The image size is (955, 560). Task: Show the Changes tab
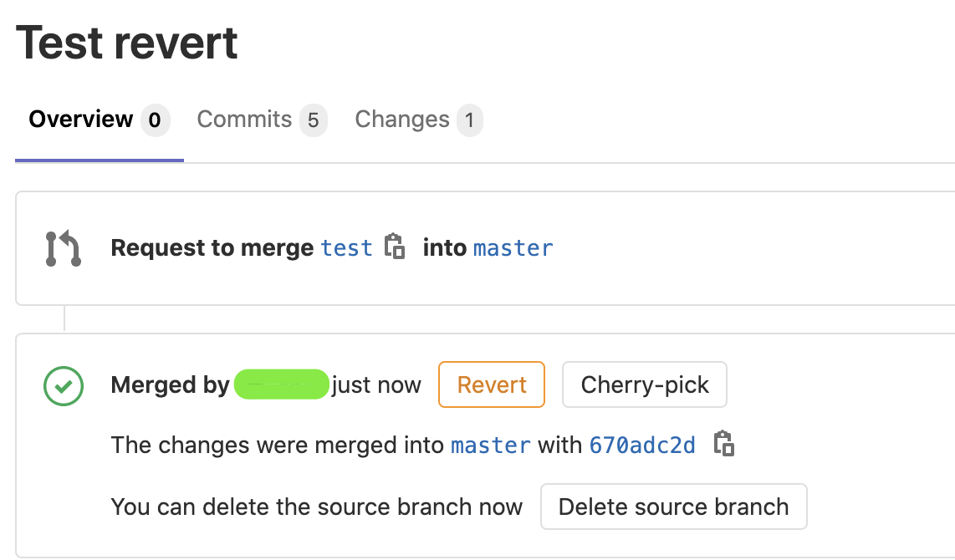(402, 120)
